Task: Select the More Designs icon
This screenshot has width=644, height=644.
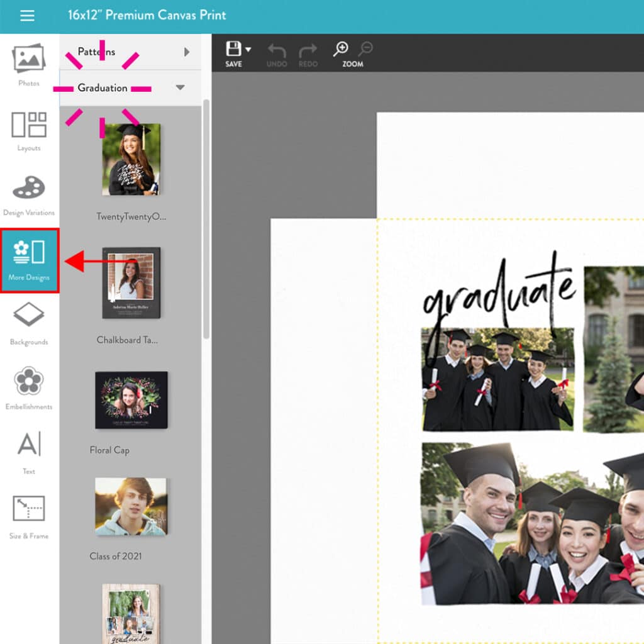Action: pos(28,260)
